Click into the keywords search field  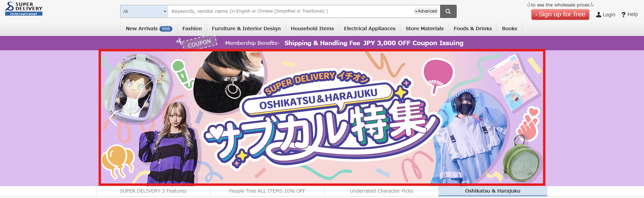point(292,11)
